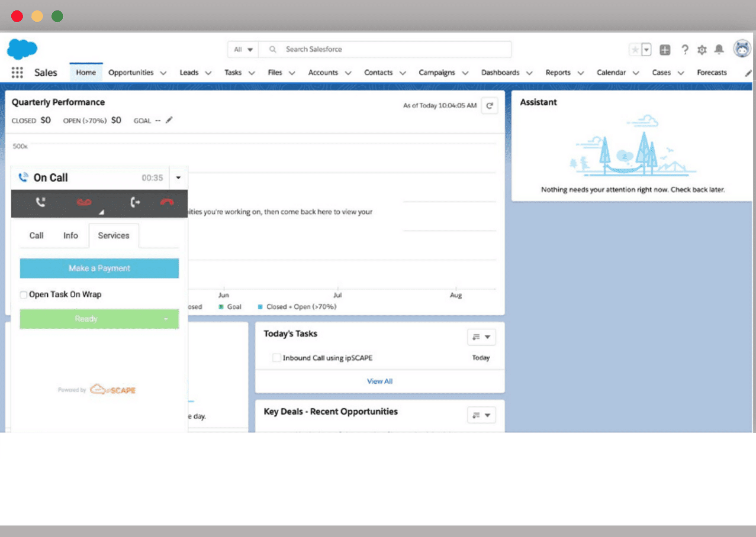
Task: Open the Key Deals filter dropdown
Action: pyautogui.click(x=481, y=415)
